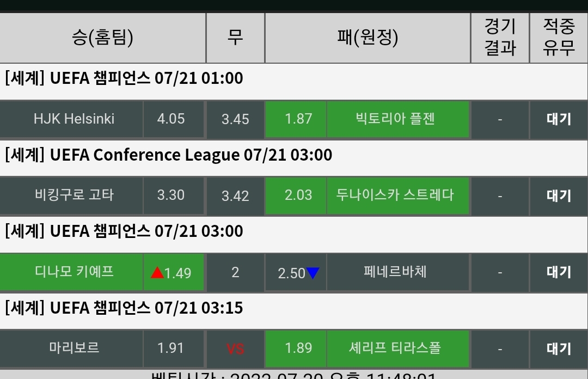Click the 승(홈팀) column header
Viewport: 588px width, 379px height.
pyautogui.click(x=102, y=38)
